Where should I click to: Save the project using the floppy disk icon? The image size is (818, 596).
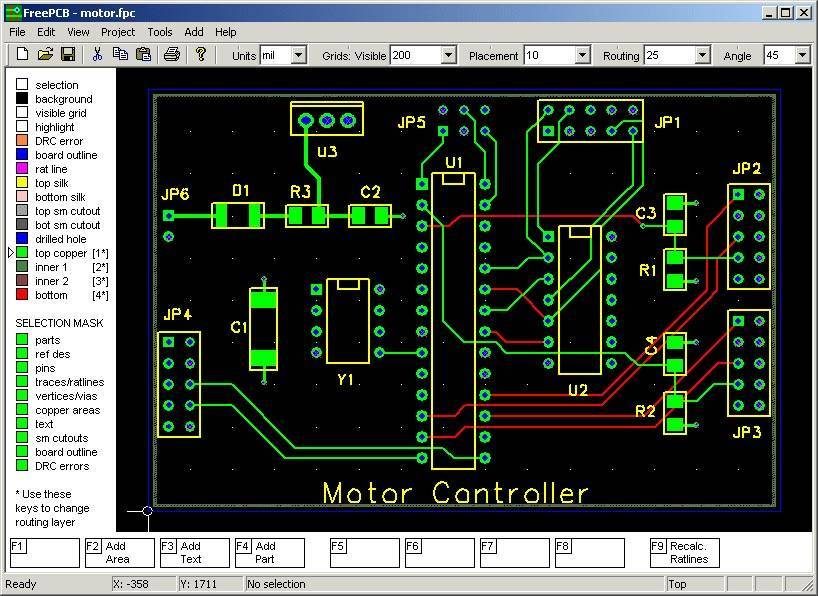[x=68, y=54]
